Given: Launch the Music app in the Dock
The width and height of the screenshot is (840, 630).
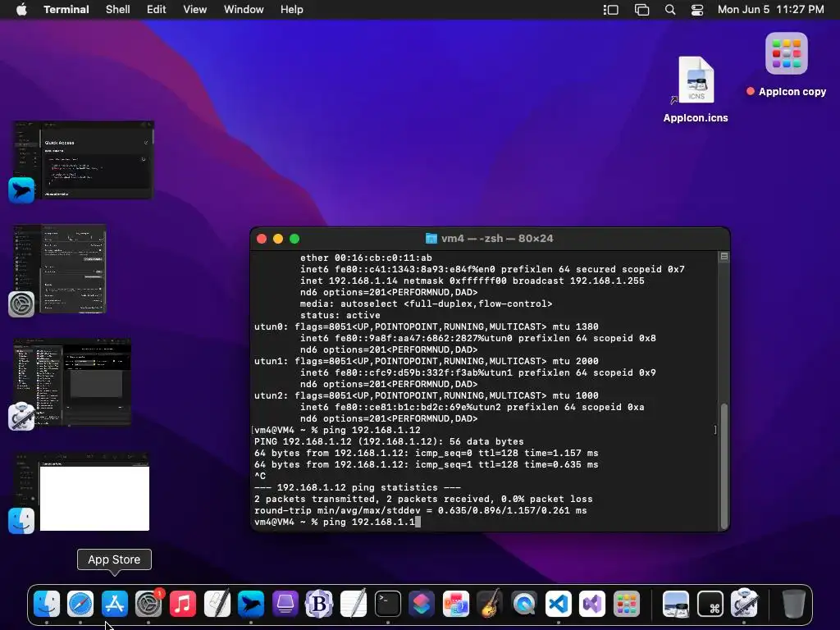Looking at the screenshot, I should [183, 604].
